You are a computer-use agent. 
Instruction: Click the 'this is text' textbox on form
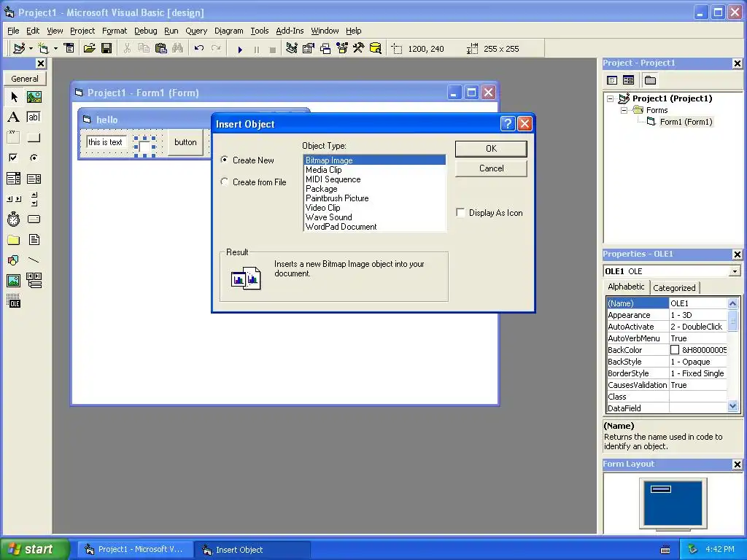[106, 142]
